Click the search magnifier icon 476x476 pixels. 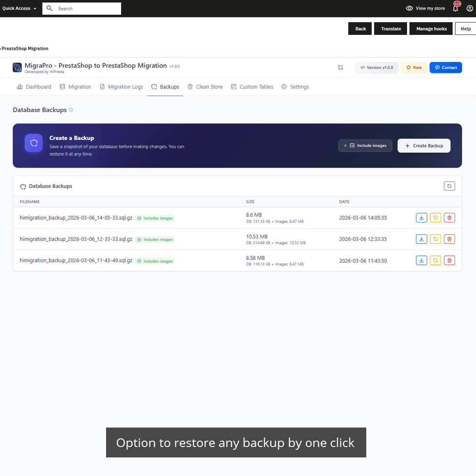pyautogui.click(x=49, y=8)
